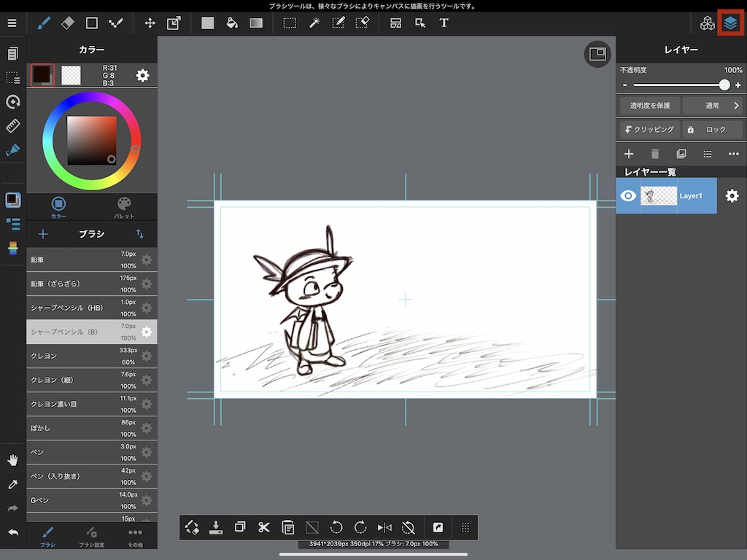Click the opacity slider handle
The height and width of the screenshot is (560, 747).
click(724, 85)
